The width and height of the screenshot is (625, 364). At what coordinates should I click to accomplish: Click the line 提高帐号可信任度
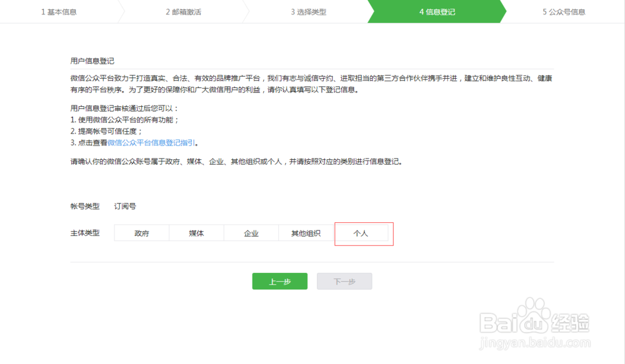click(x=106, y=131)
